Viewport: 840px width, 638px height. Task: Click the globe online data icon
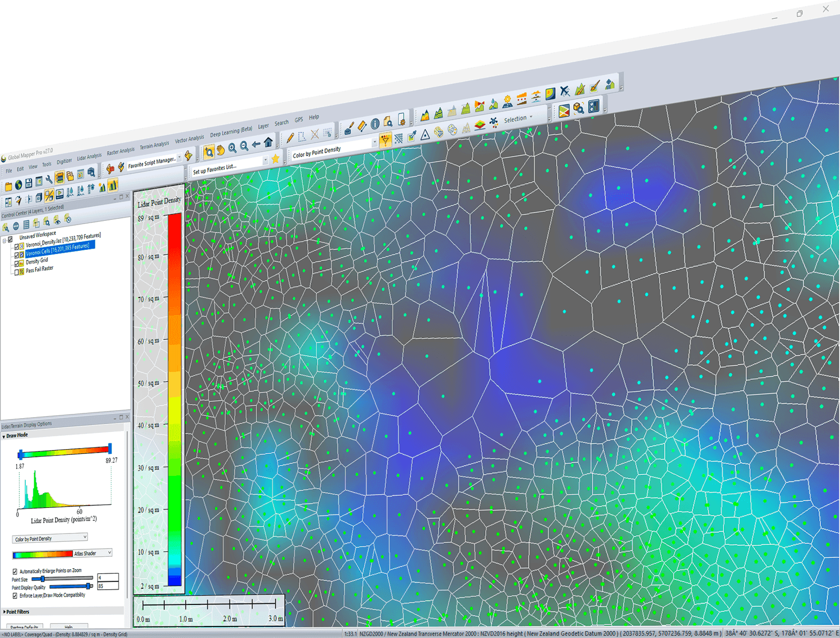coord(18,185)
